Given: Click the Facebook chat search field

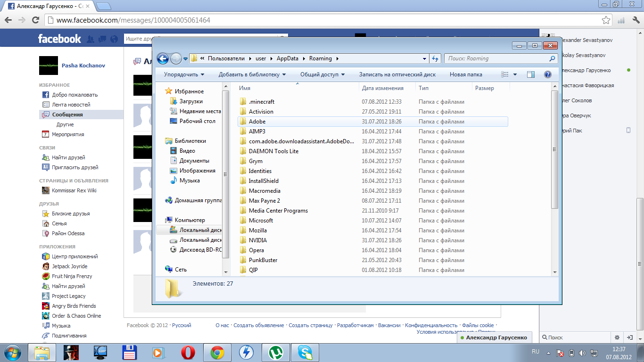Looking at the screenshot, I should (x=575, y=337).
